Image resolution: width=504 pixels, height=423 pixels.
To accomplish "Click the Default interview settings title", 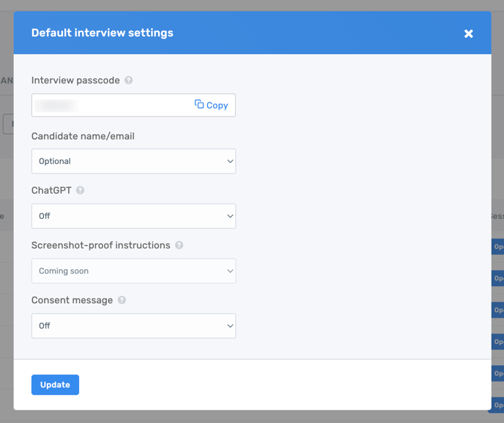I will pos(103,33).
